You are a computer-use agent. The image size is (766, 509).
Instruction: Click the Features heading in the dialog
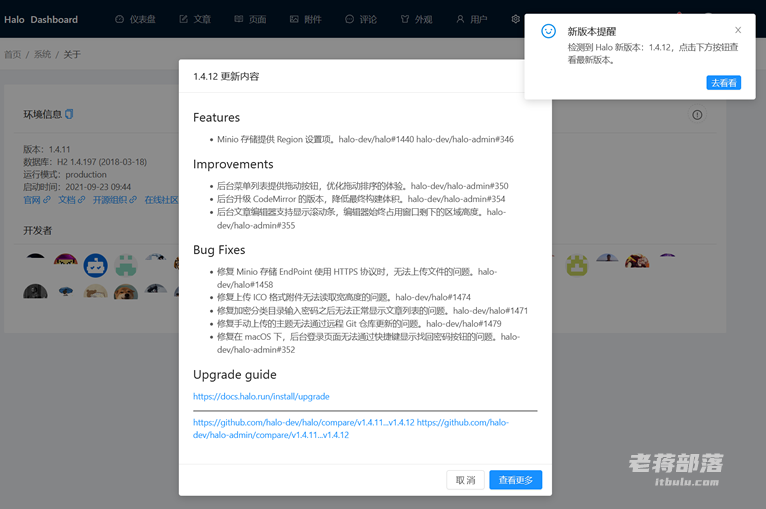216,117
